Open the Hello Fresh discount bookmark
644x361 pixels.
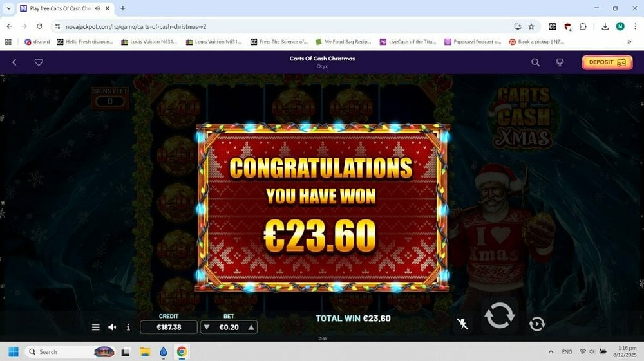tap(84, 42)
